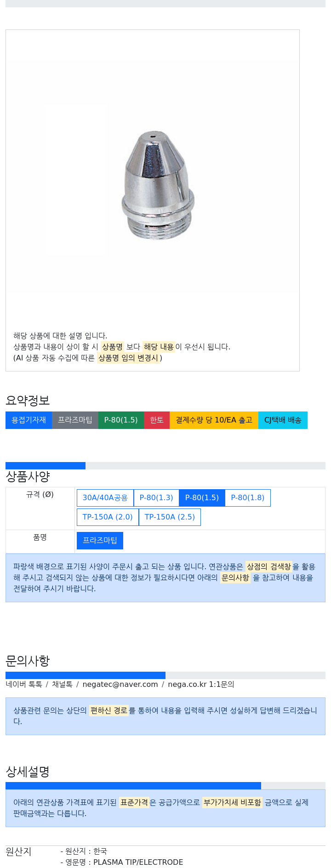The height and width of the screenshot is (868, 331).
Task: Click the red 한토 brand badge
Action: [x=157, y=420]
